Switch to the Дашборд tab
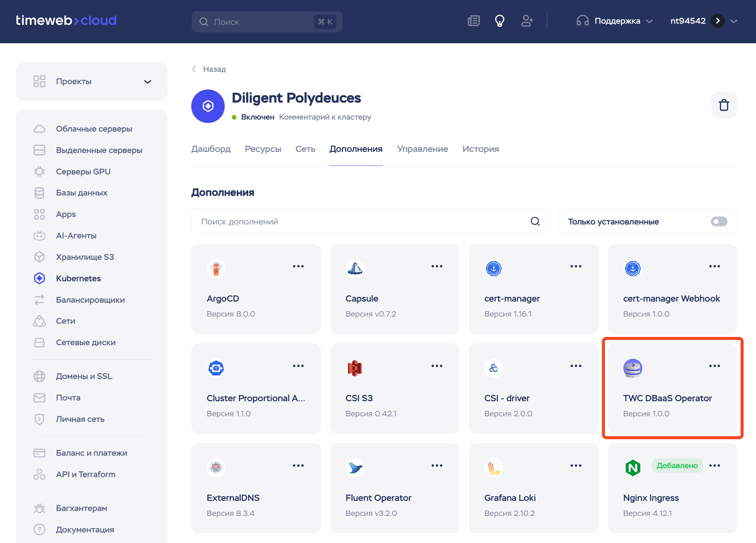756x543 pixels. [211, 149]
